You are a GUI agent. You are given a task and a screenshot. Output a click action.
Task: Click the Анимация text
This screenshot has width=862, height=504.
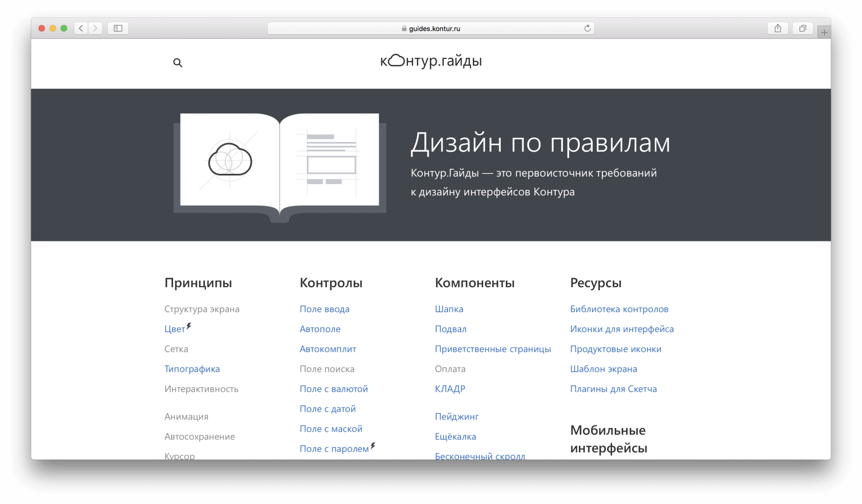pyautogui.click(x=186, y=417)
